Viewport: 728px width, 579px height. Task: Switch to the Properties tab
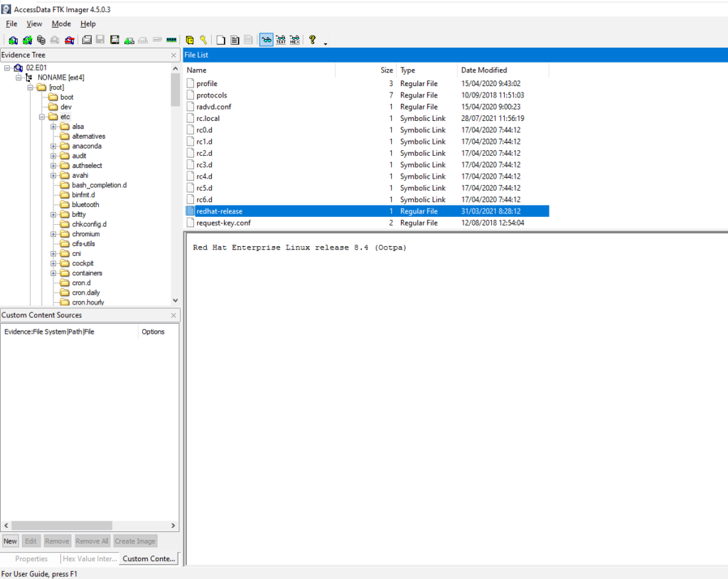point(30,558)
